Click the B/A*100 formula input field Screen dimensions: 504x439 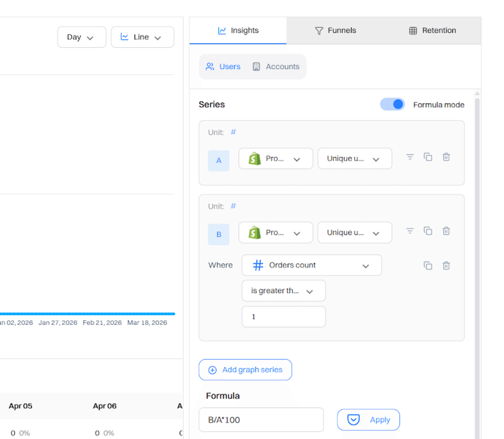click(261, 420)
